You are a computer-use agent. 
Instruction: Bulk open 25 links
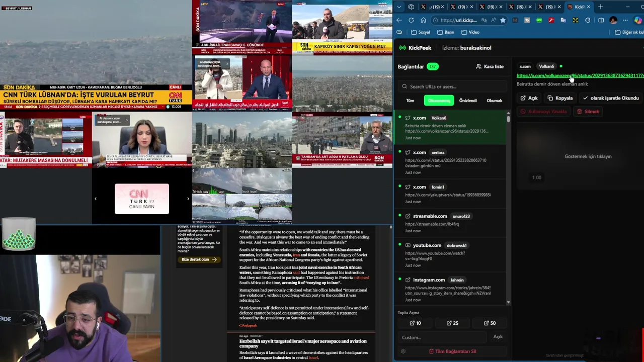(452, 323)
